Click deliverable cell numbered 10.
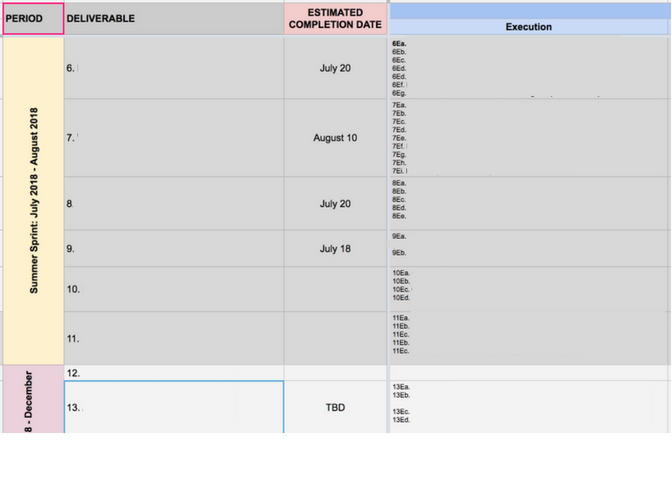The width and height of the screenshot is (672, 480). pos(174,289)
